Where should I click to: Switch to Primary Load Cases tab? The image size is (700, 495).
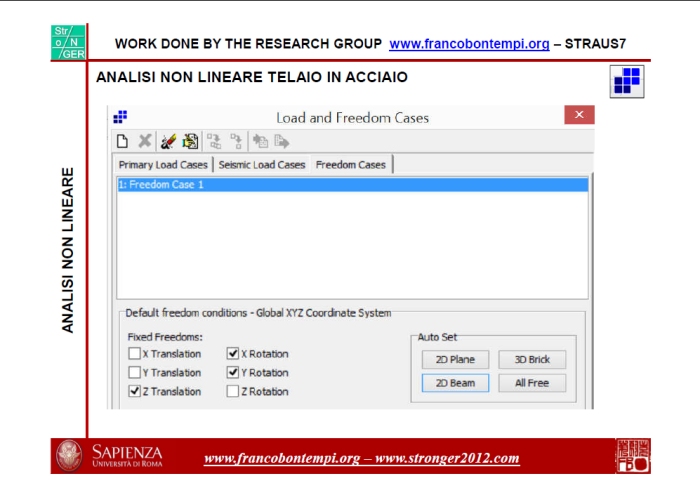(163, 165)
